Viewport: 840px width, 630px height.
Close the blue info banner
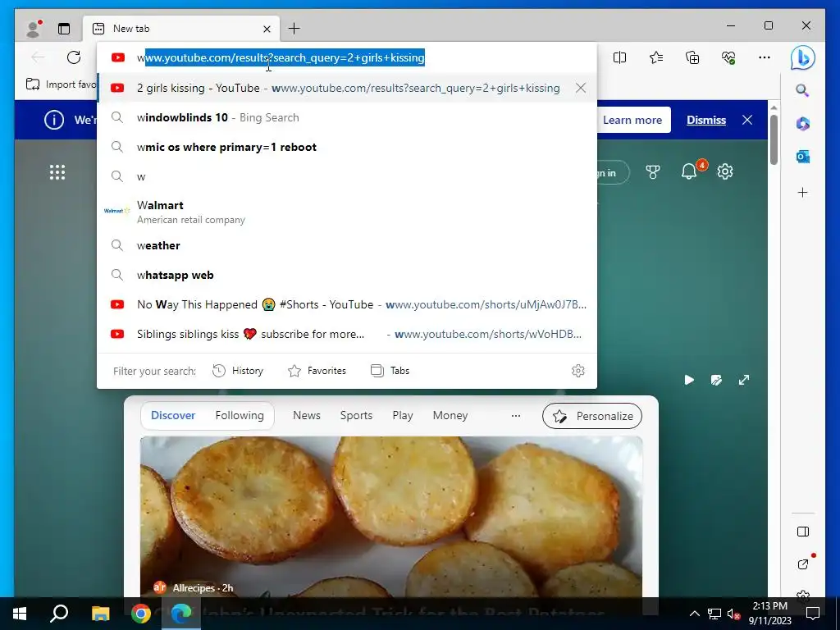(x=747, y=120)
